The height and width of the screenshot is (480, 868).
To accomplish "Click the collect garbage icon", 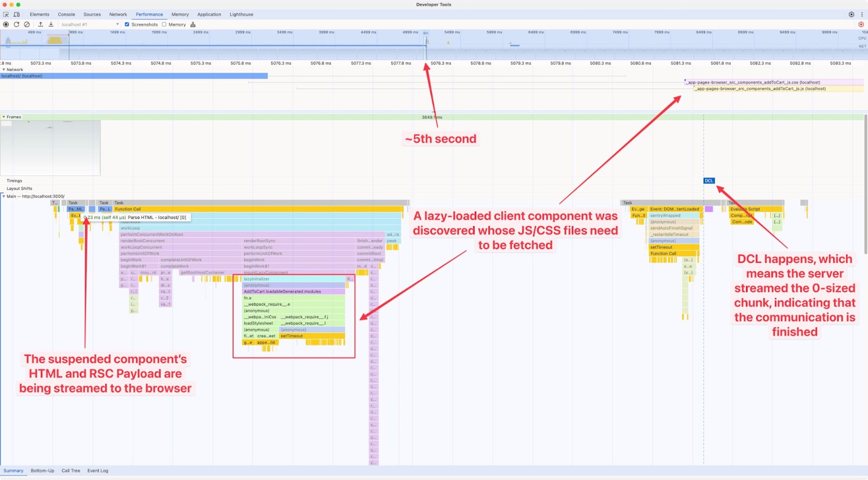I will tap(193, 24).
